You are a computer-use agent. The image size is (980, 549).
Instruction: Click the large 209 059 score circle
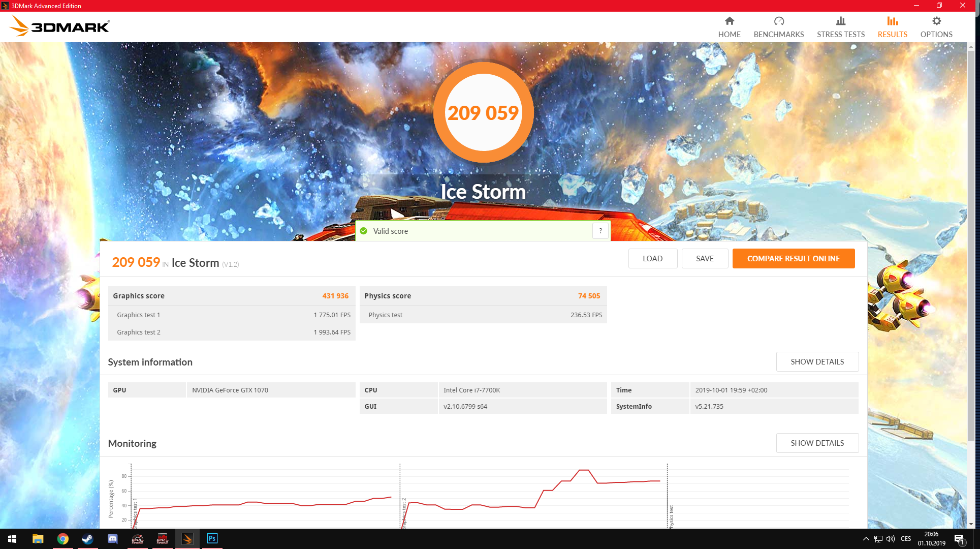(483, 112)
